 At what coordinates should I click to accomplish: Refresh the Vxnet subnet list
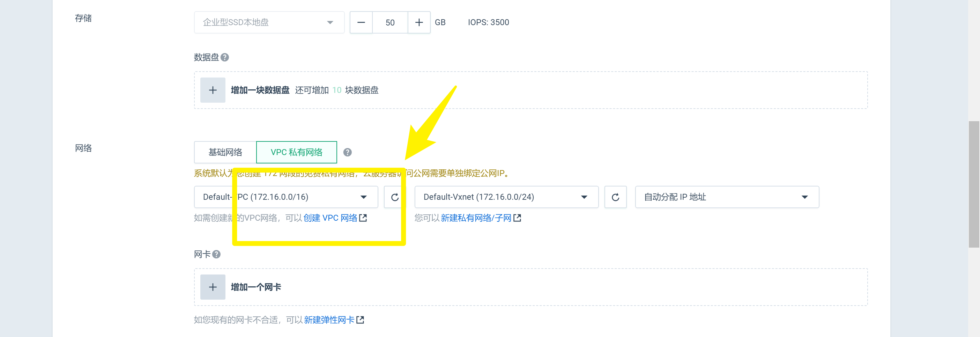point(615,197)
